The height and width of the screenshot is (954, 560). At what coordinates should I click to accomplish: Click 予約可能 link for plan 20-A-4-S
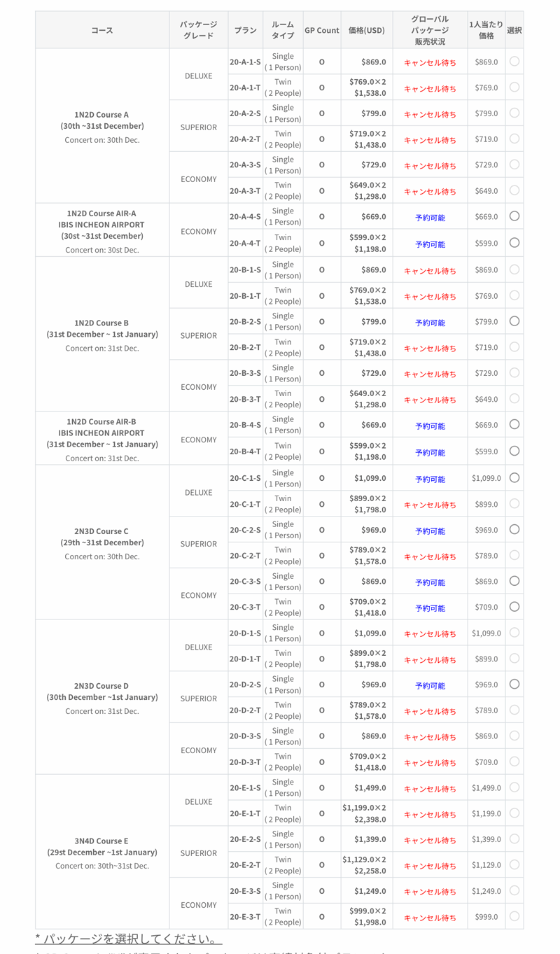click(x=430, y=218)
